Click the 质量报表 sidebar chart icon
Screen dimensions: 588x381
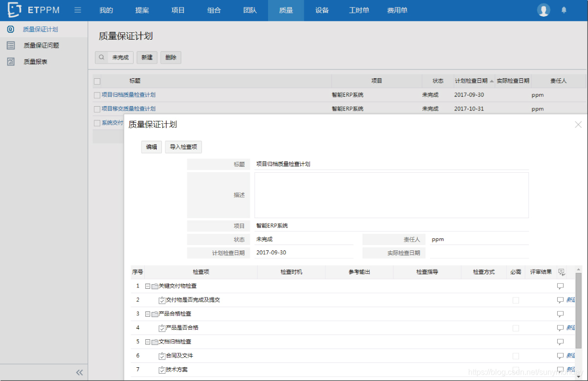click(x=11, y=62)
